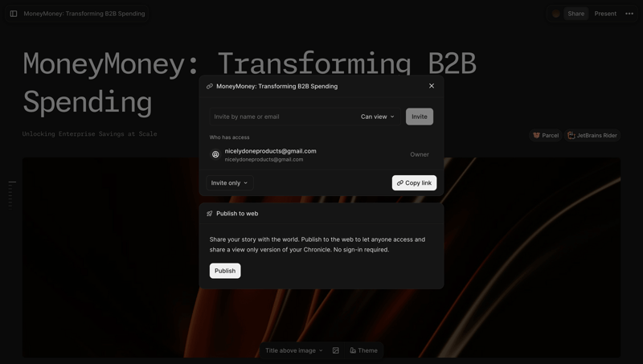Click the JetBrains Rider tag
Screen dimensions: 643x364
(x=592, y=135)
